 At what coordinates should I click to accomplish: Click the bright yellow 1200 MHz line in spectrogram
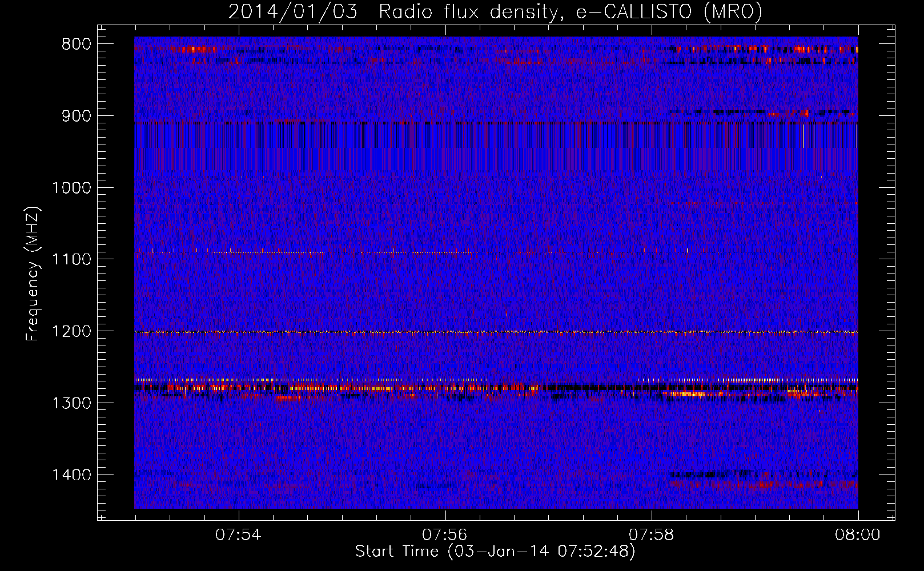pyautogui.click(x=496, y=332)
